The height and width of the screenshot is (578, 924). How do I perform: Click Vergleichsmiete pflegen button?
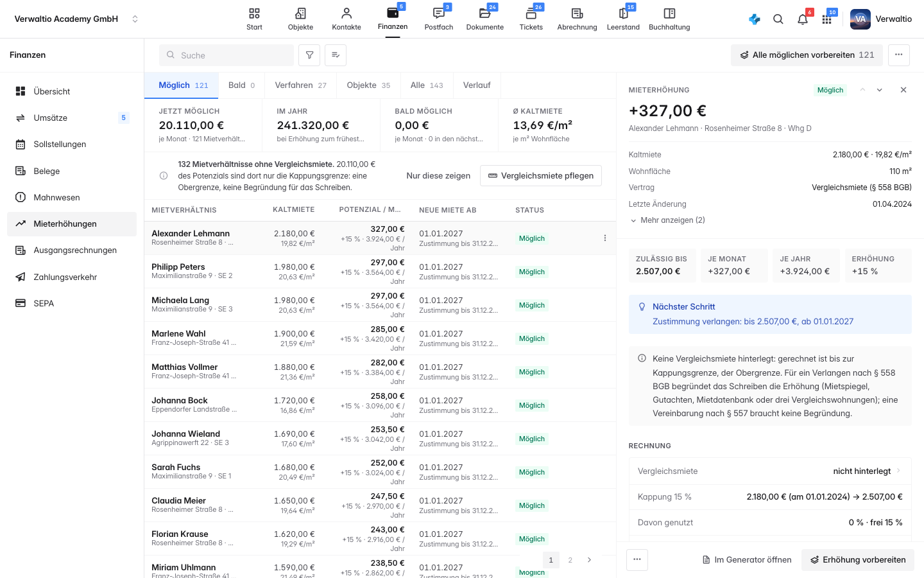(x=541, y=176)
